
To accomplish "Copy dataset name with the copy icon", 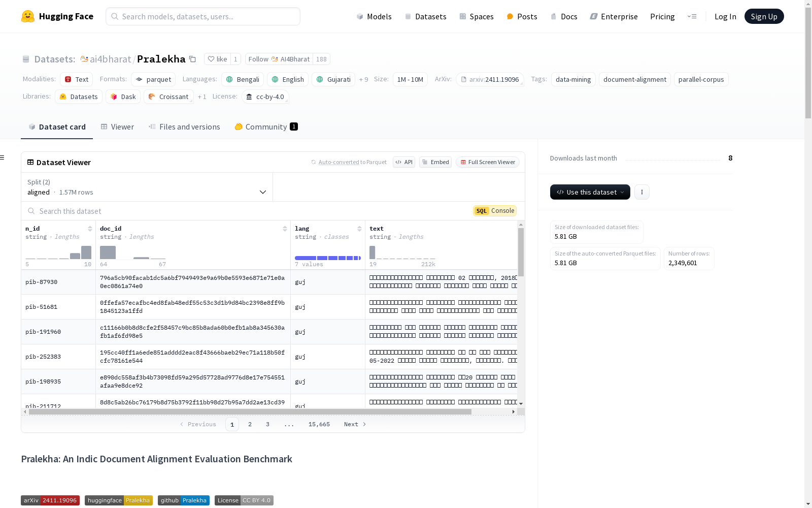I will point(192,59).
